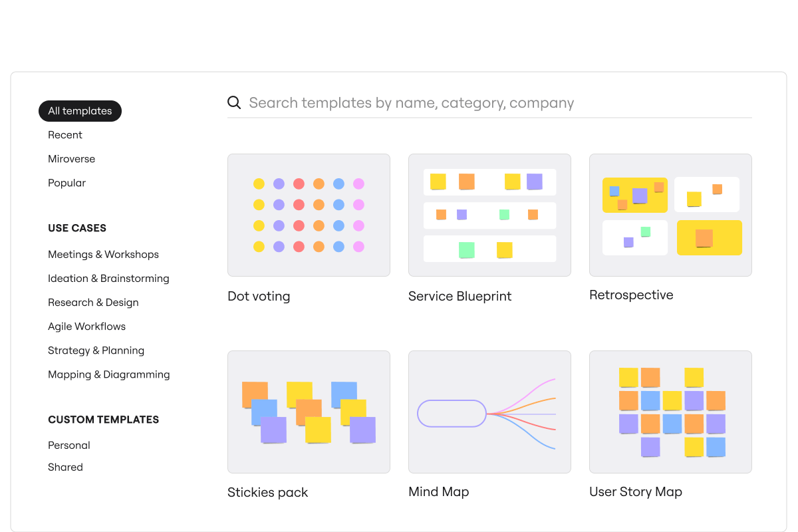Browse Miroverse templates
Image resolution: width=798 pixels, height=532 pixels.
(71, 158)
